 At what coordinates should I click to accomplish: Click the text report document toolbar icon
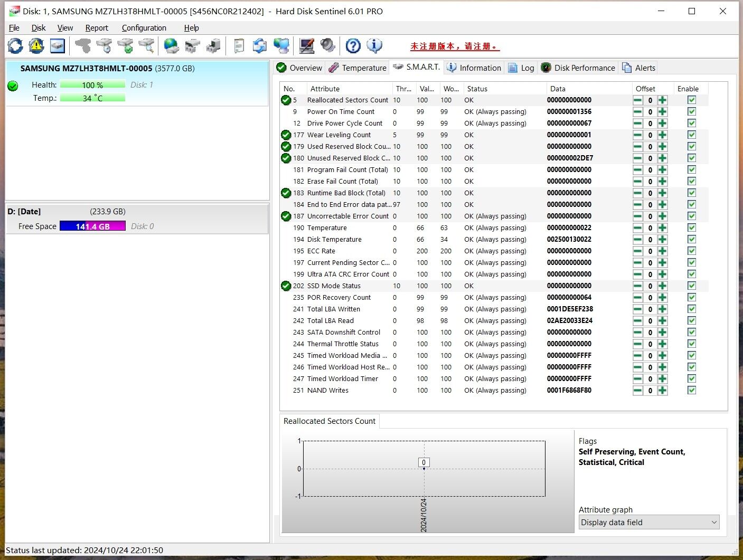(239, 46)
